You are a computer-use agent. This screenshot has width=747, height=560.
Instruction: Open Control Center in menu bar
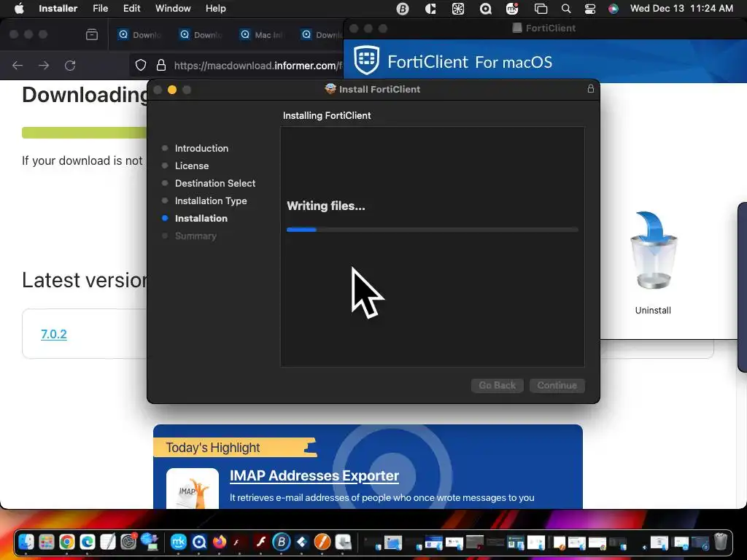589,9
